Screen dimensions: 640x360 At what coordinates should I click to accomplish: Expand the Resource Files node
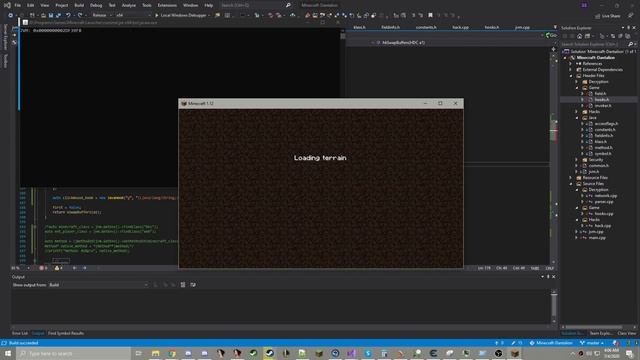(x=571, y=178)
